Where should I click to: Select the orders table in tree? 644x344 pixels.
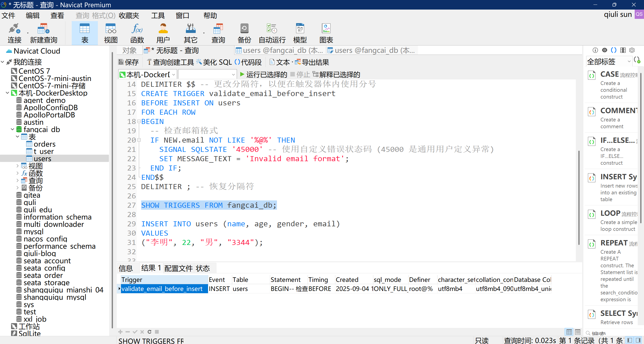pos(44,144)
